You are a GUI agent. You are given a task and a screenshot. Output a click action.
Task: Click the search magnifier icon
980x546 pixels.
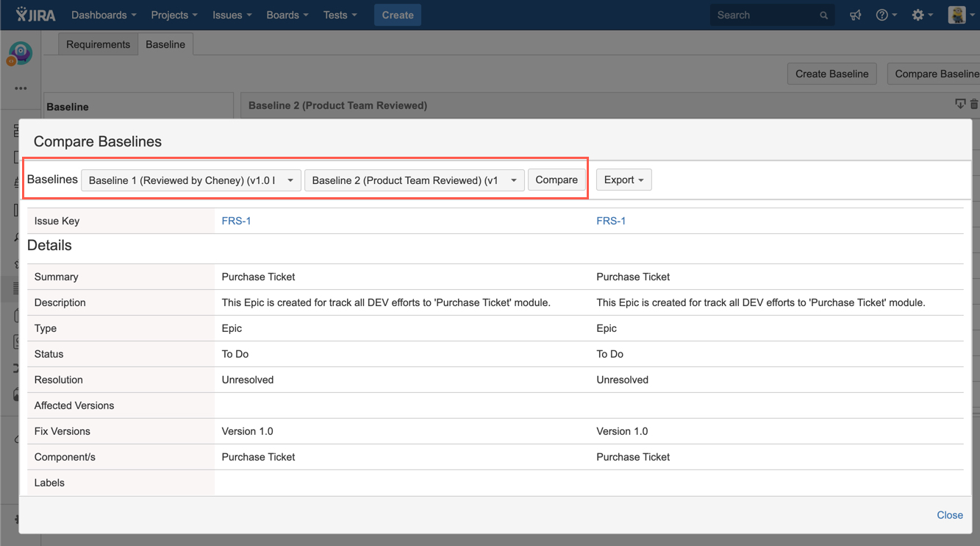tap(823, 15)
